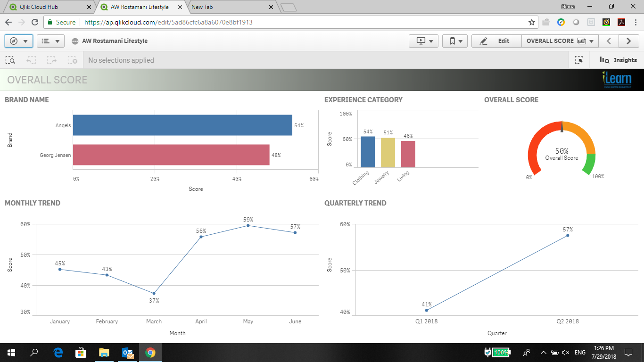Screen dimensions: 644x362
Task: Click the Q2 2018 57% data point
Action: [568, 235]
